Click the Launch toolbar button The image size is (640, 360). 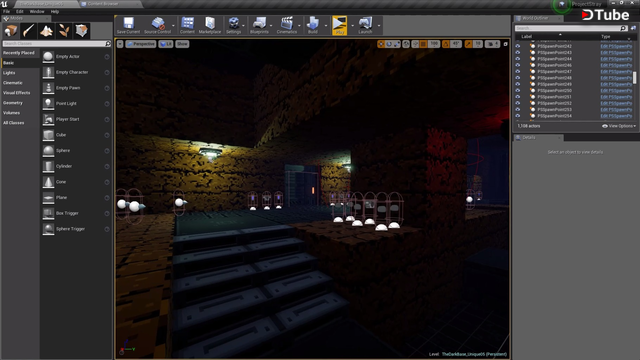[x=365, y=25]
